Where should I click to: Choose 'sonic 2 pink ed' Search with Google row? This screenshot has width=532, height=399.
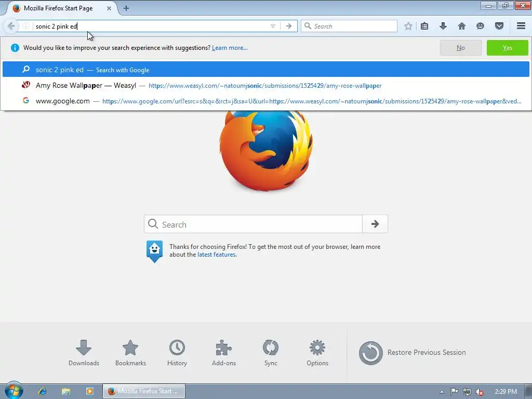pyautogui.click(x=266, y=70)
